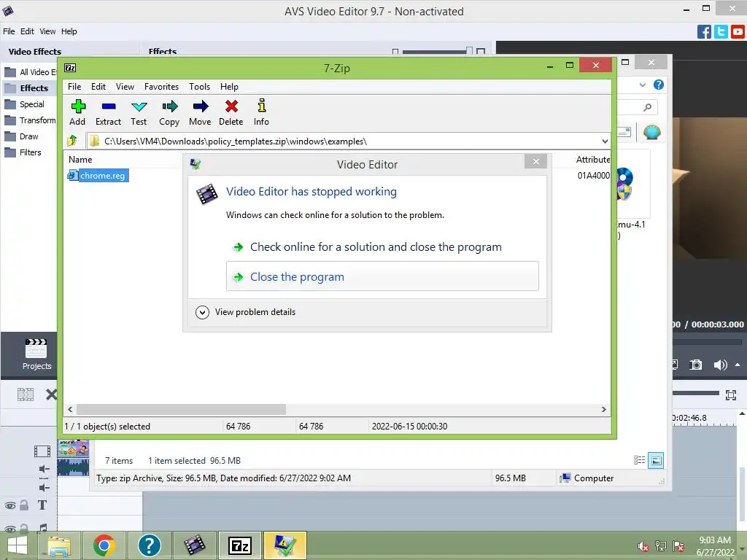Click the red Delete icon in 7-Zip

point(231,112)
